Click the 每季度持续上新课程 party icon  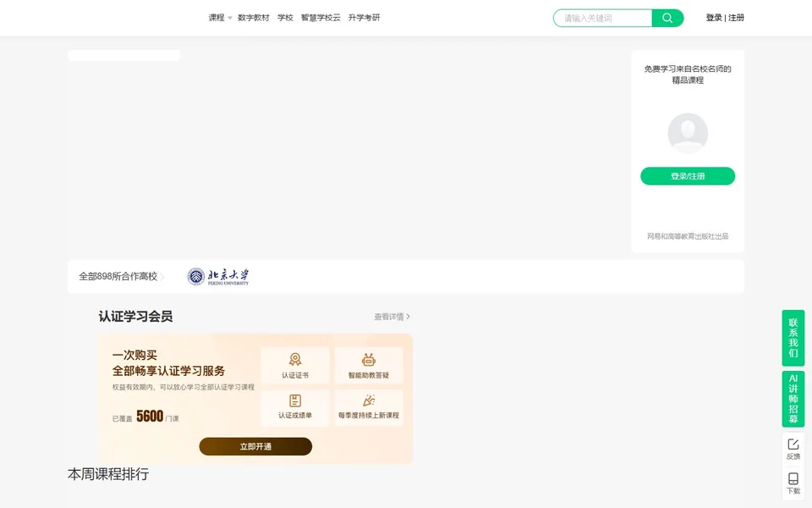click(x=369, y=400)
